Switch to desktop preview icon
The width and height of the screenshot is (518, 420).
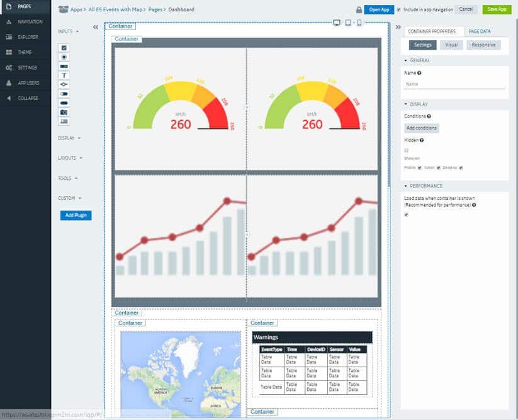(x=337, y=23)
